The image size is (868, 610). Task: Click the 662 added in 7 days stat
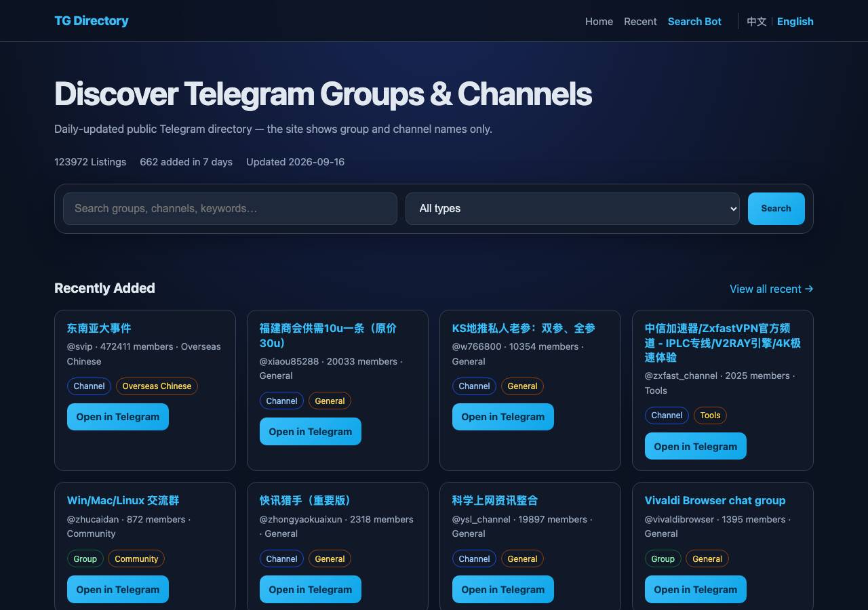186,162
